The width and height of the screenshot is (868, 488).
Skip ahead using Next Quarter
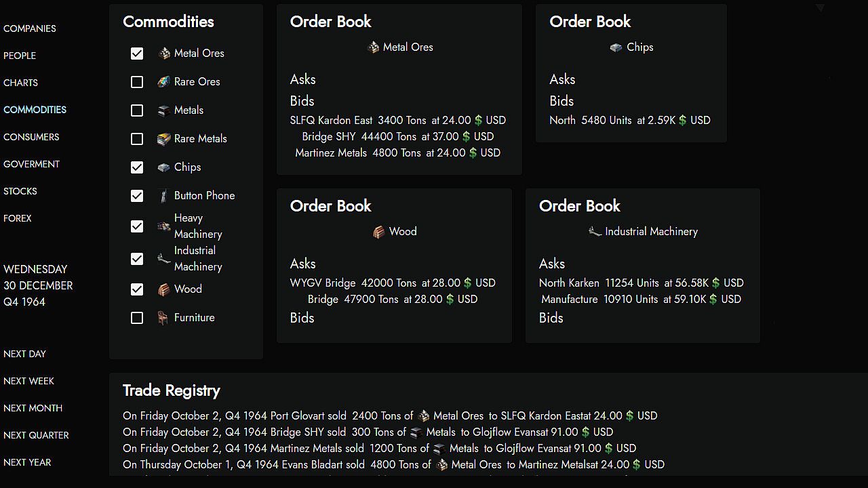[x=36, y=435]
